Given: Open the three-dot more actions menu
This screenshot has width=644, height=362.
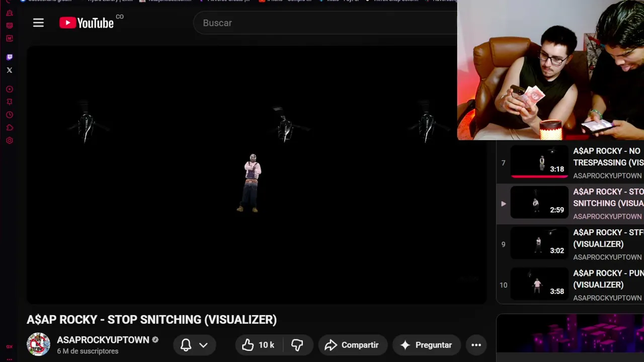Looking at the screenshot, I should [476, 345].
